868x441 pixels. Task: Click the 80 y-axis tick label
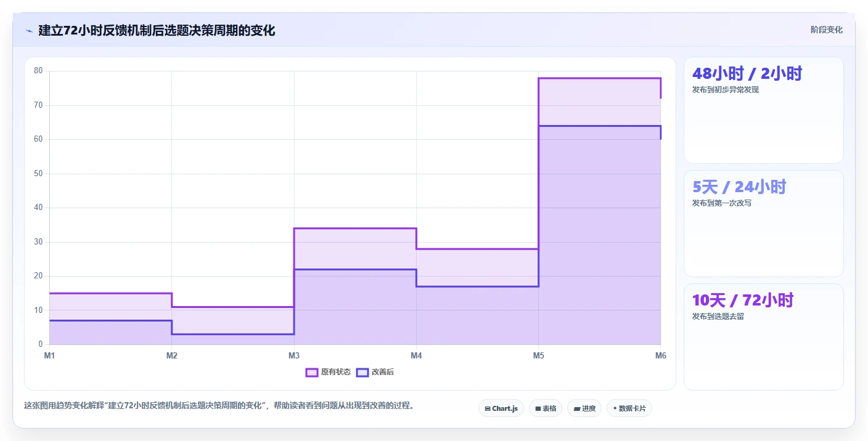[38, 71]
